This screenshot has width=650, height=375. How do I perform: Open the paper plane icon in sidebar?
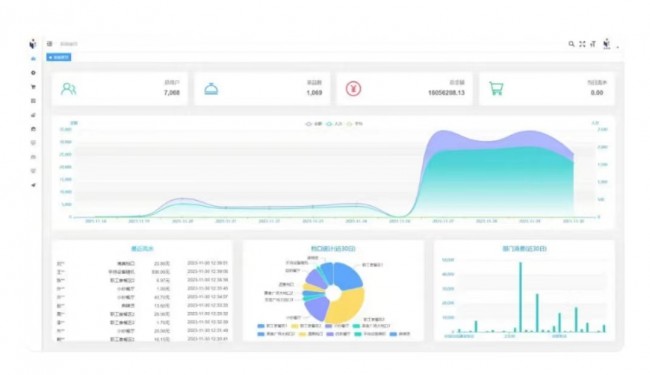(x=33, y=185)
